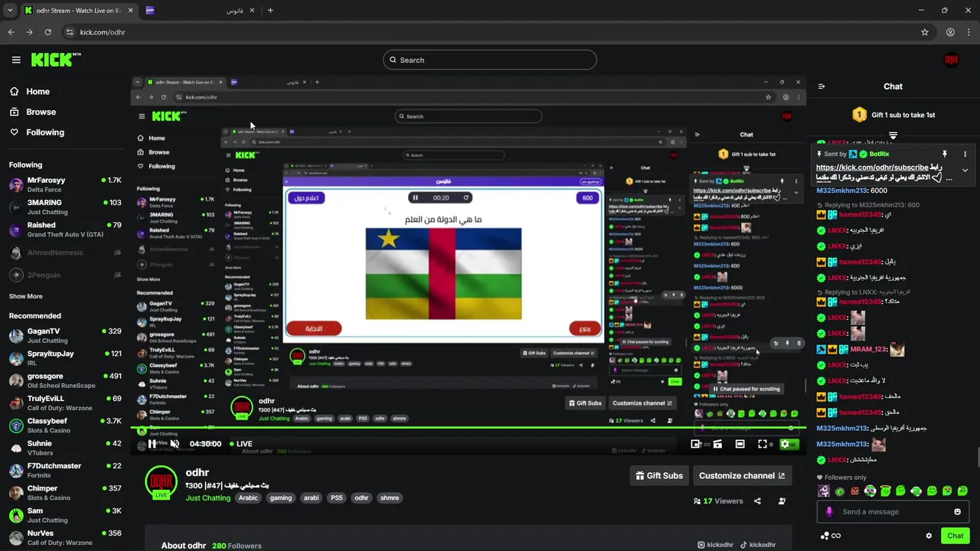Click the chat scrollbar

978,456
